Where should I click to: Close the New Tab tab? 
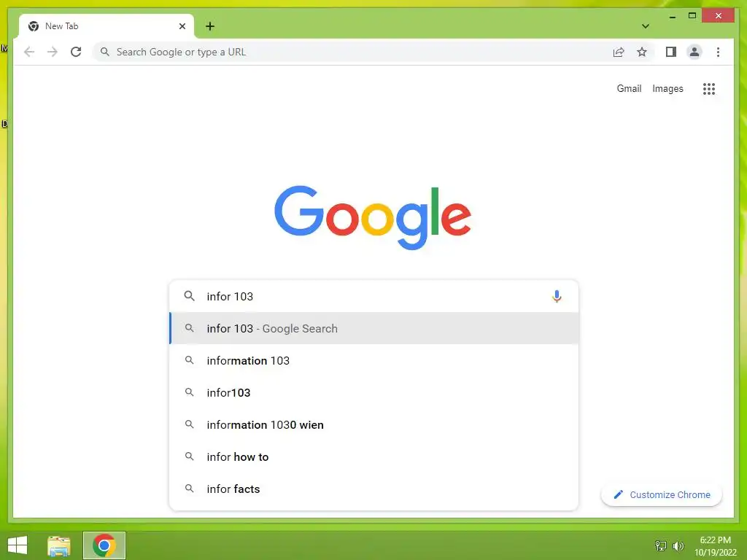coord(182,26)
